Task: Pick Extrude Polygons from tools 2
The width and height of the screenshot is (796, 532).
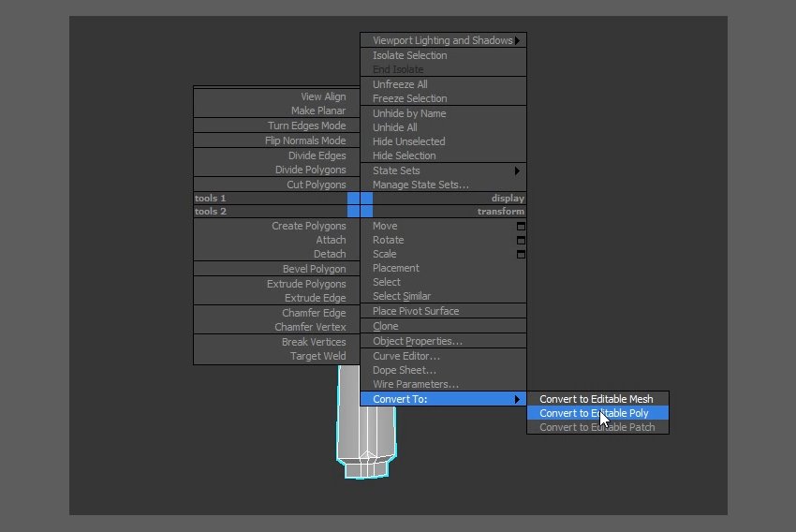Action: click(x=306, y=284)
